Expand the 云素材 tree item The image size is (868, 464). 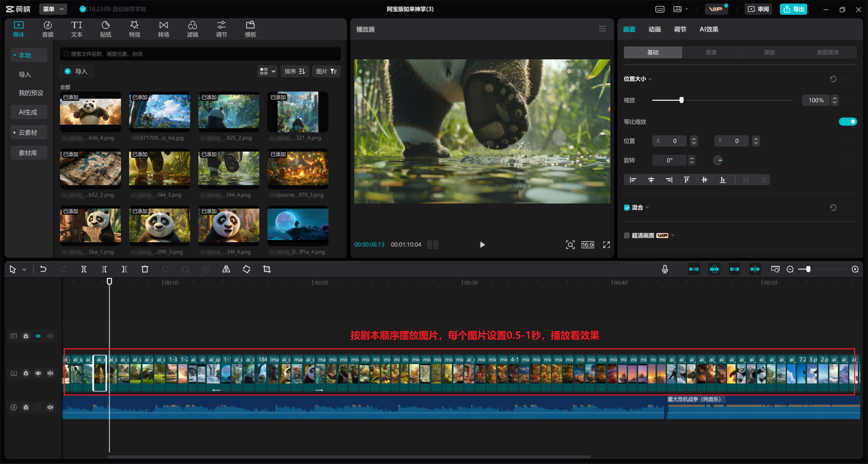15,133
